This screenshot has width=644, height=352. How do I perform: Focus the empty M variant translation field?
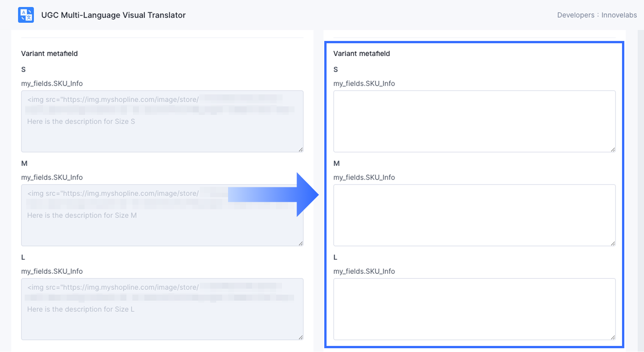(474, 215)
